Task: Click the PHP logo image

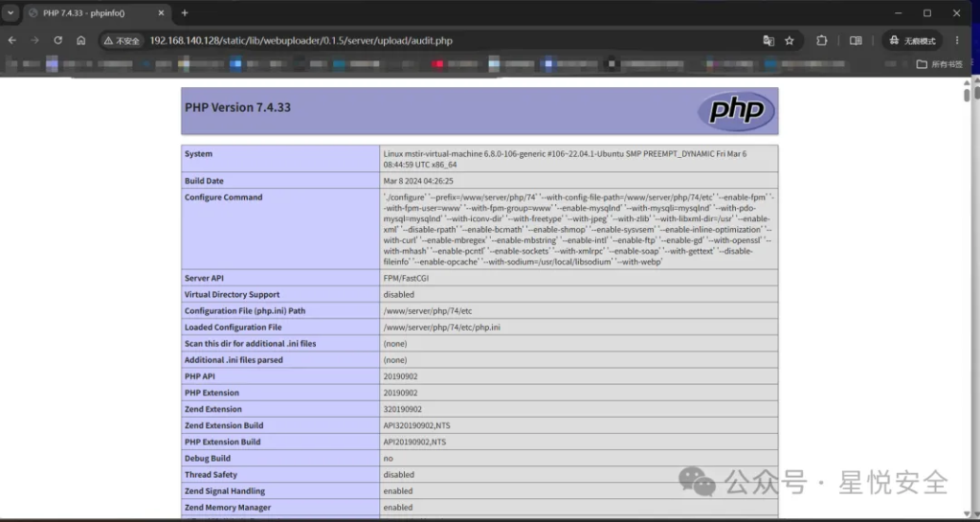Action: [736, 111]
